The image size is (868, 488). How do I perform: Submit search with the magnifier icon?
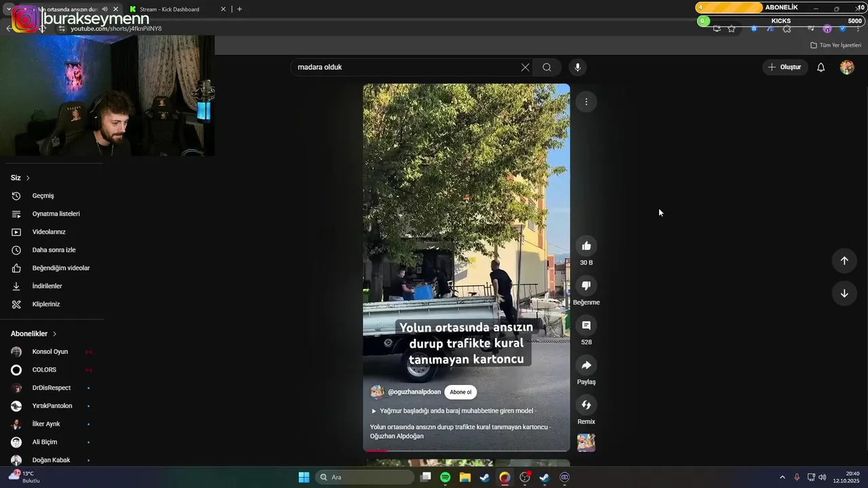(547, 67)
